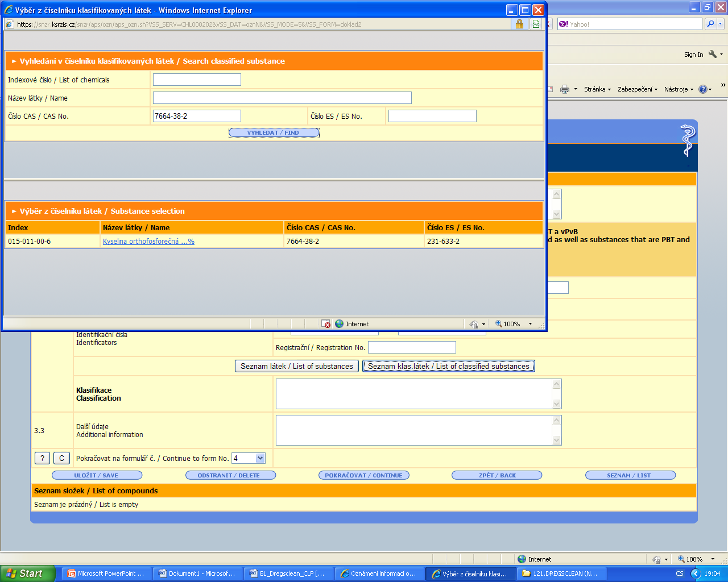Click printer icon in main browser toolbar
The width and height of the screenshot is (728, 582).
(565, 89)
